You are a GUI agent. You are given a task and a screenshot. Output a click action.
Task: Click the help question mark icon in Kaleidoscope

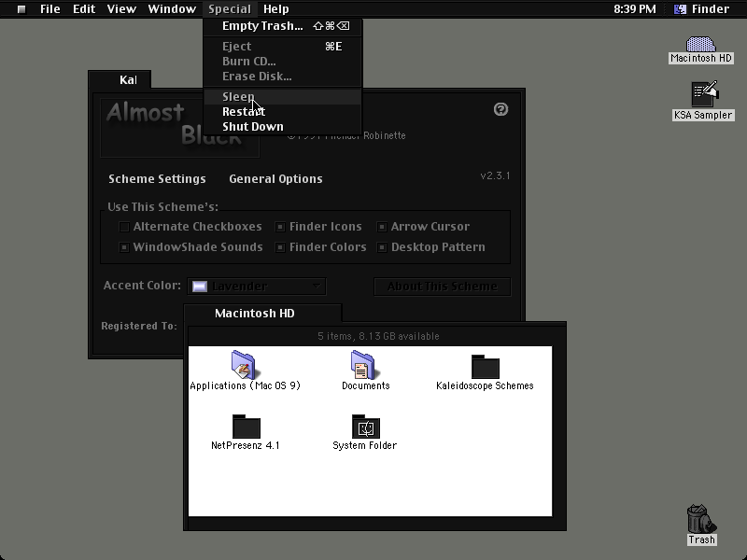(x=500, y=109)
